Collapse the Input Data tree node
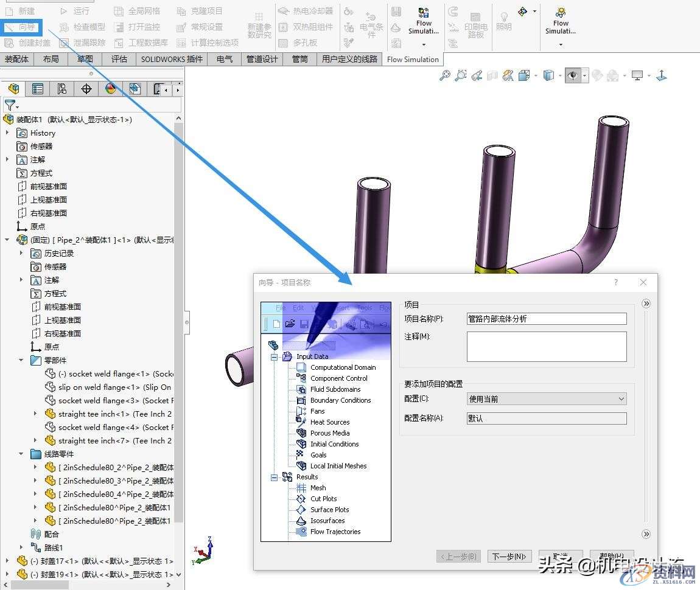 click(273, 356)
